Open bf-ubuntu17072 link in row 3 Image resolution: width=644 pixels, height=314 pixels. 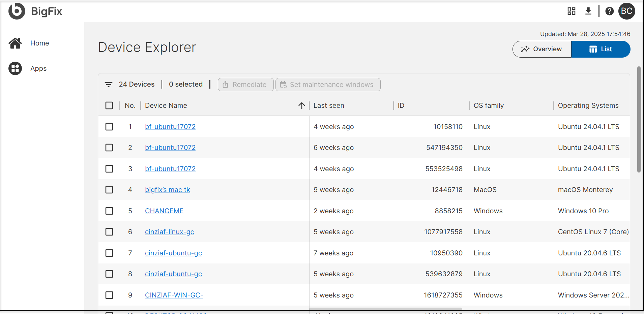(170, 169)
